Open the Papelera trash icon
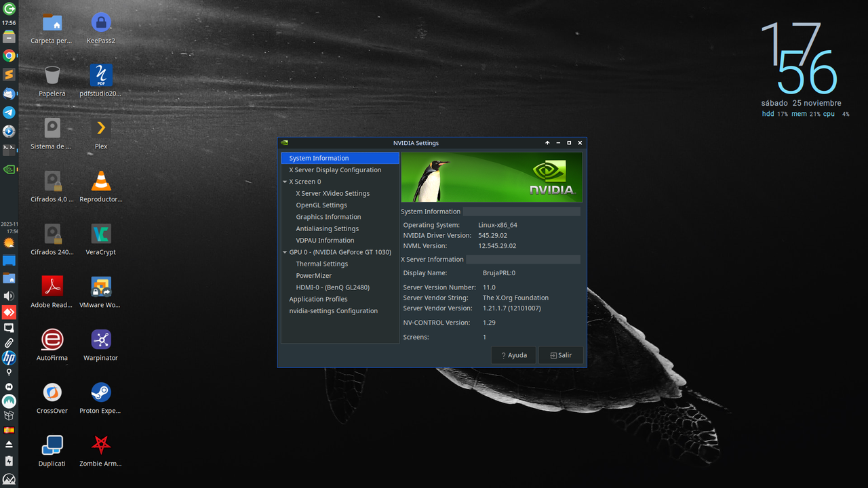The image size is (868, 488). tap(52, 75)
